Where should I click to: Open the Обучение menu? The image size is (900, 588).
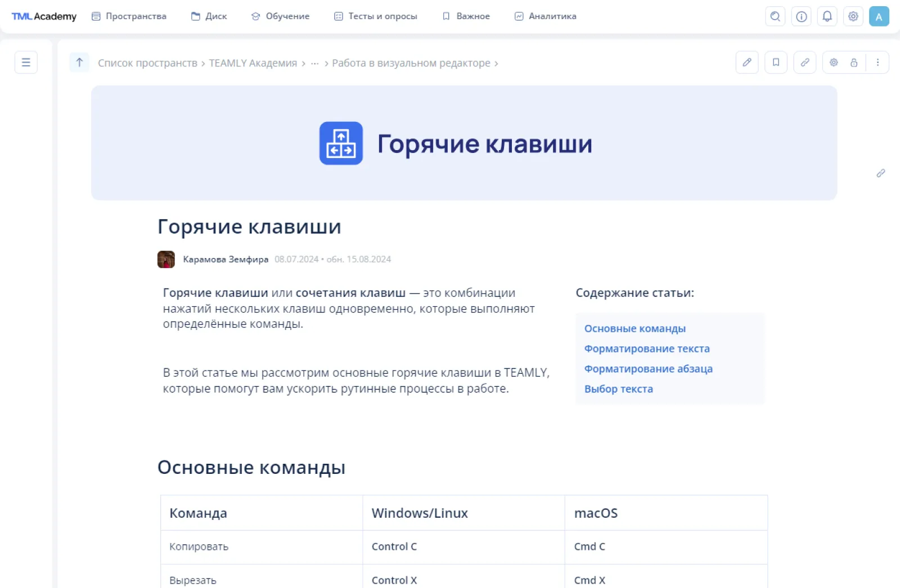280,16
